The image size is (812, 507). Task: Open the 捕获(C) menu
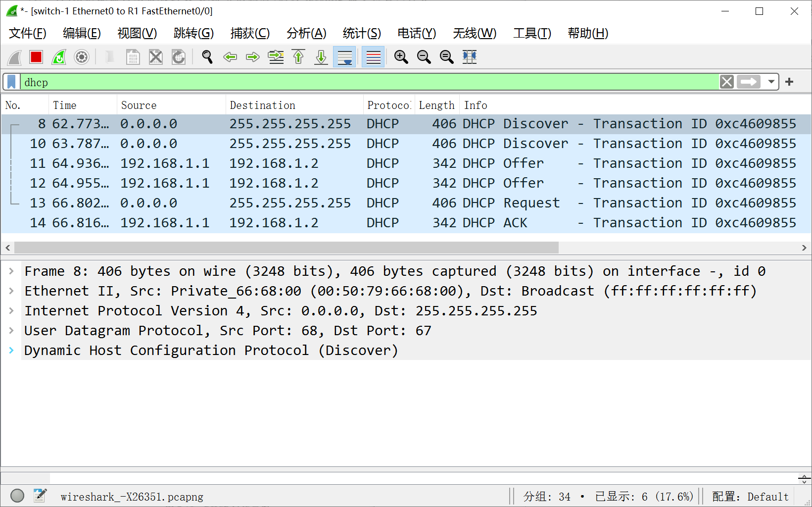pos(250,33)
